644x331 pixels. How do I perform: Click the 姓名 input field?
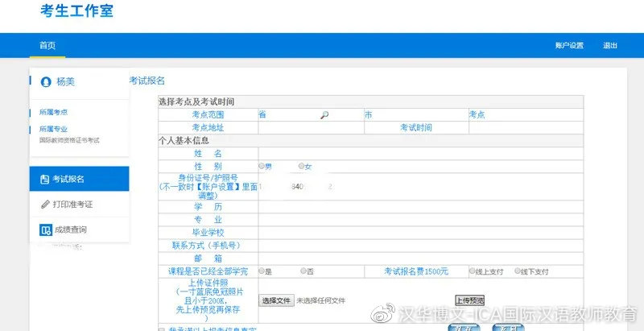(420, 154)
